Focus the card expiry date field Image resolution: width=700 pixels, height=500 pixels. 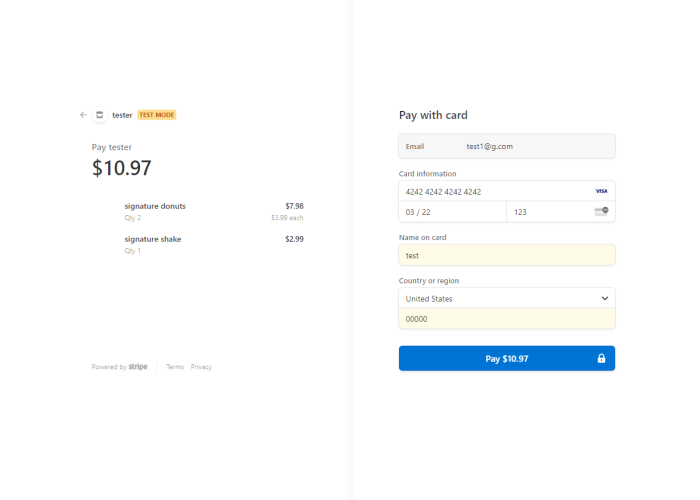pos(452,212)
